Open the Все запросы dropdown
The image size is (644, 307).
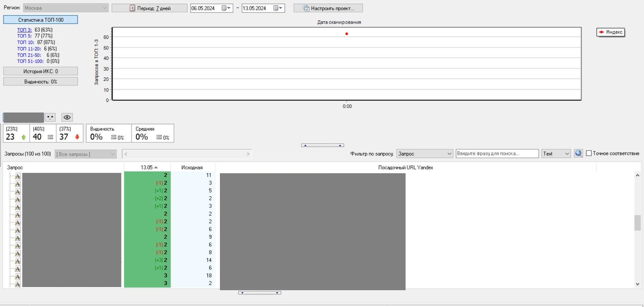point(86,154)
